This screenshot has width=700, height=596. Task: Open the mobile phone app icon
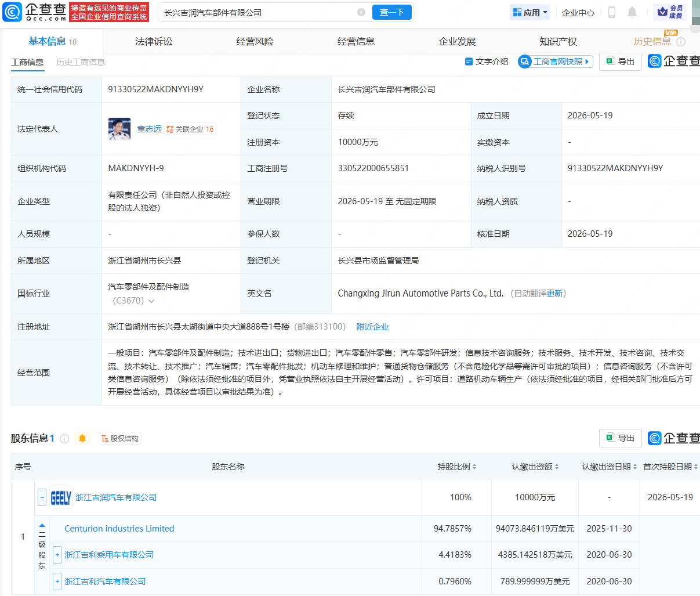(611, 12)
